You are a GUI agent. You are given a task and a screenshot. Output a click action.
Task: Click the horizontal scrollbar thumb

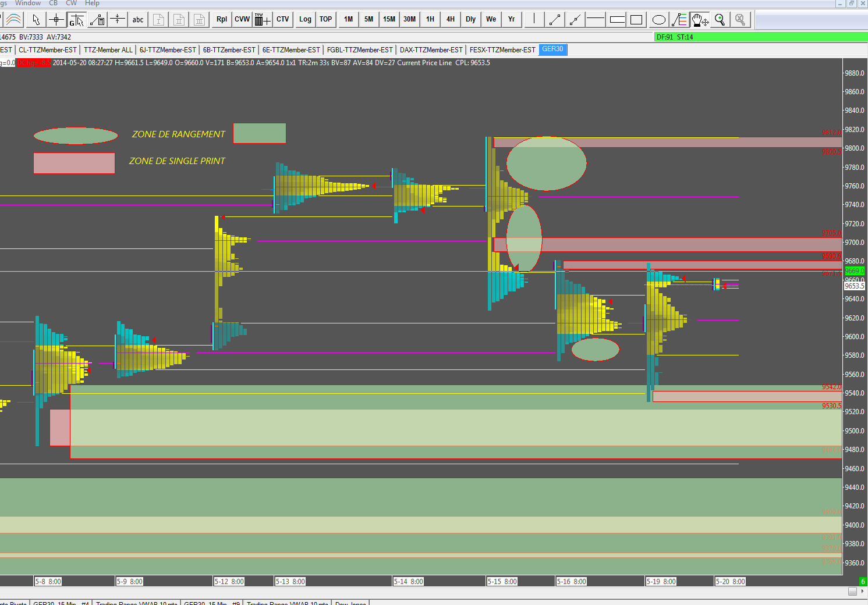click(852, 591)
